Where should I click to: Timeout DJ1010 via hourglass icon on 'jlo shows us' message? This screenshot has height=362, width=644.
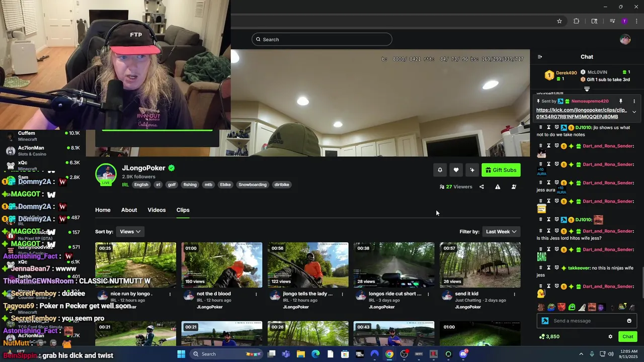pos(549,127)
